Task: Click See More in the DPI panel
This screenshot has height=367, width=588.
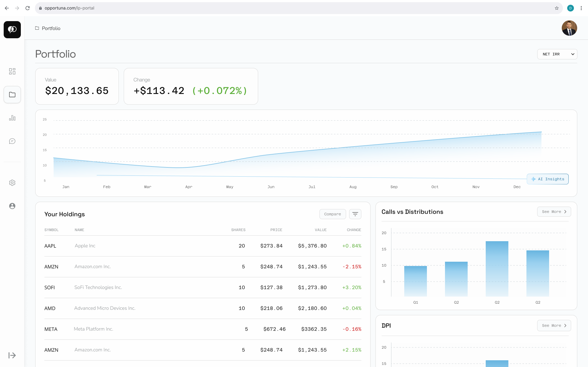Action: (x=554, y=325)
